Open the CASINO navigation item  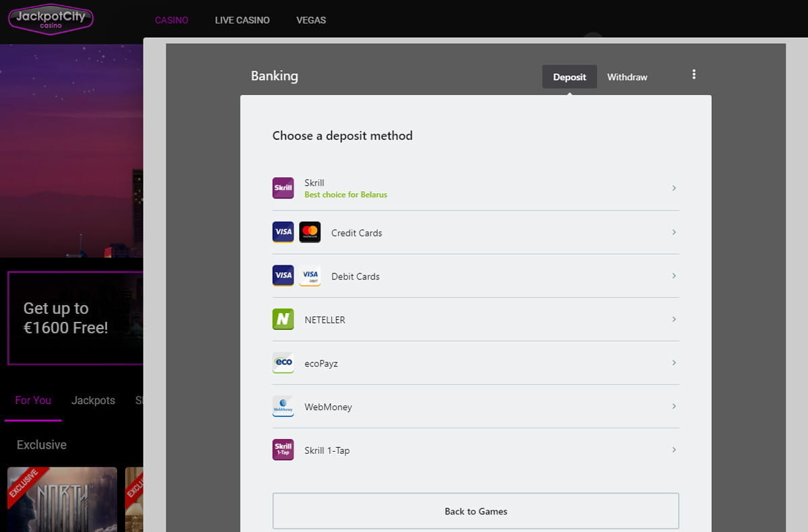172,20
